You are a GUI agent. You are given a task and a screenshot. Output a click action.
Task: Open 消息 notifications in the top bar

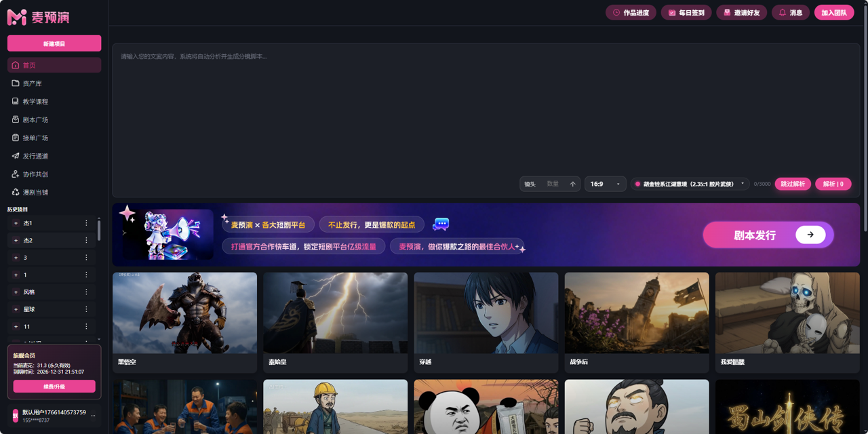[791, 12]
